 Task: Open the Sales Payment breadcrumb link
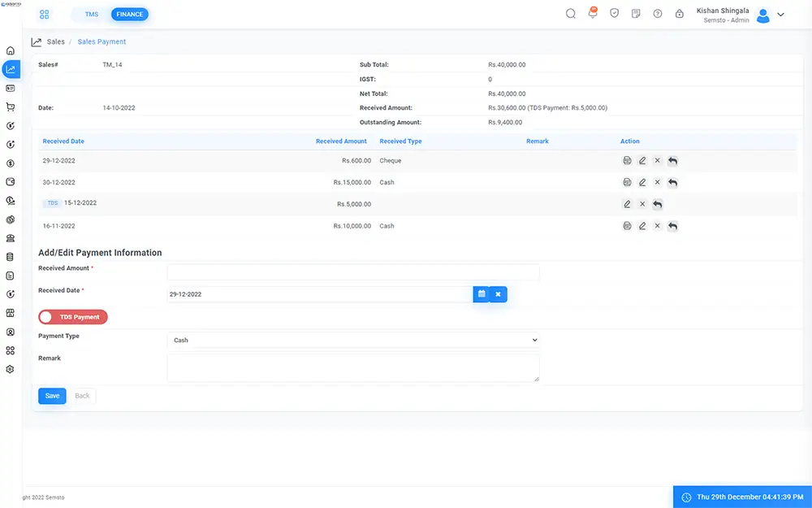tap(101, 41)
